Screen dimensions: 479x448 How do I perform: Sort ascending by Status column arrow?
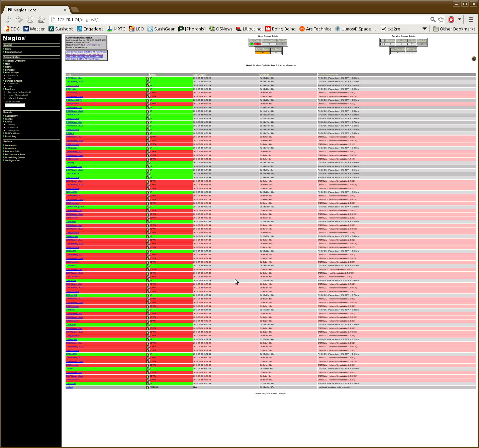pyautogui.click(x=158, y=75)
